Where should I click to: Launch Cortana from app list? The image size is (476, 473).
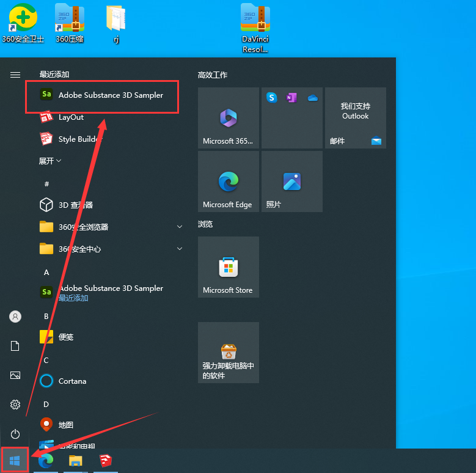coord(63,381)
